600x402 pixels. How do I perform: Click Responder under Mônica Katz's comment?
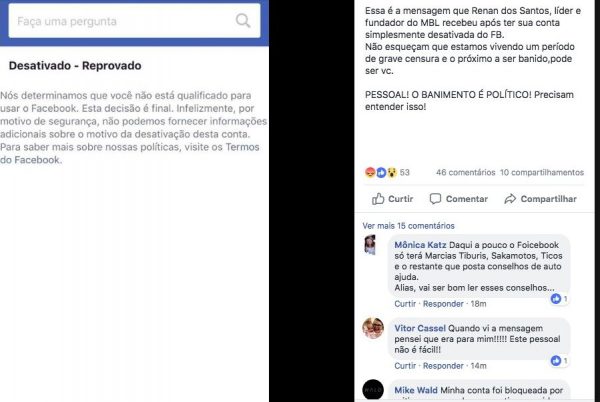443,304
